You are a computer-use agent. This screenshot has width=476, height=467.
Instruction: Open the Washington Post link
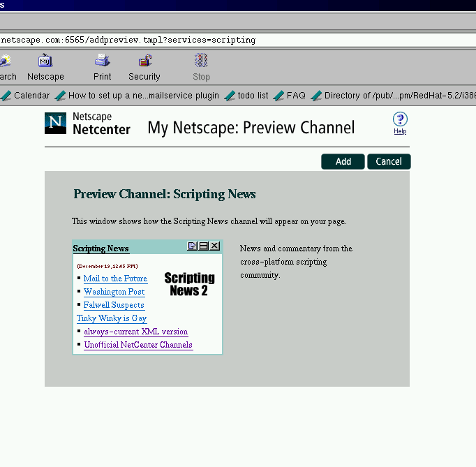pyautogui.click(x=114, y=292)
